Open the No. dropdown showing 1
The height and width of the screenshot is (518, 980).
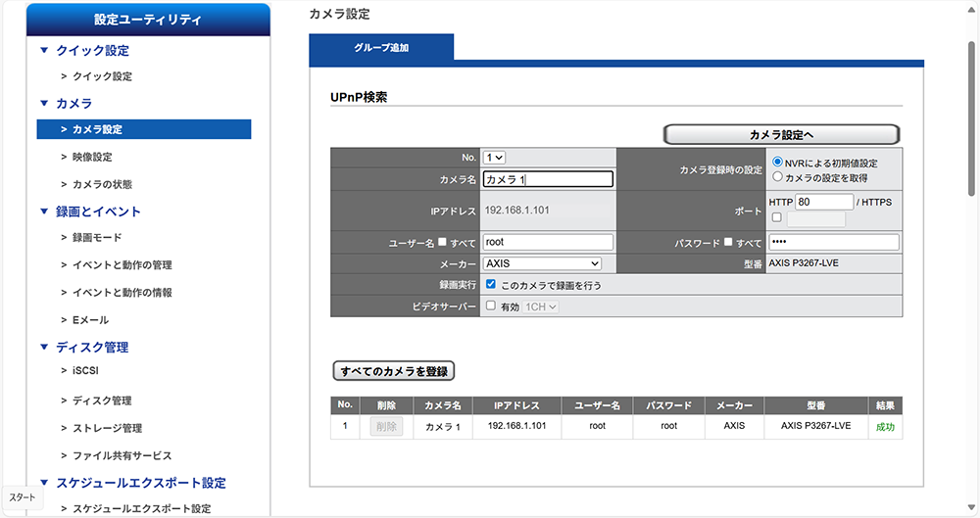point(494,158)
